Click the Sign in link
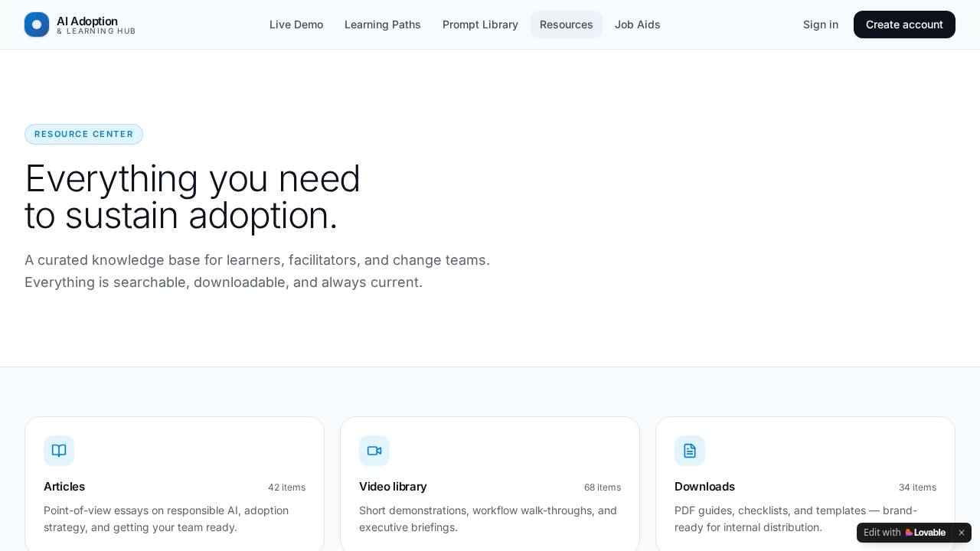 (x=821, y=24)
